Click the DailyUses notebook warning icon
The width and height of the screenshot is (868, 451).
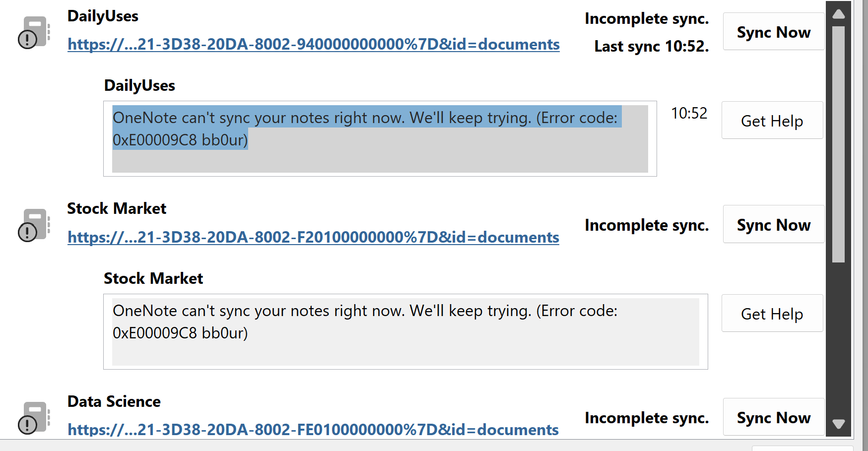34,32
